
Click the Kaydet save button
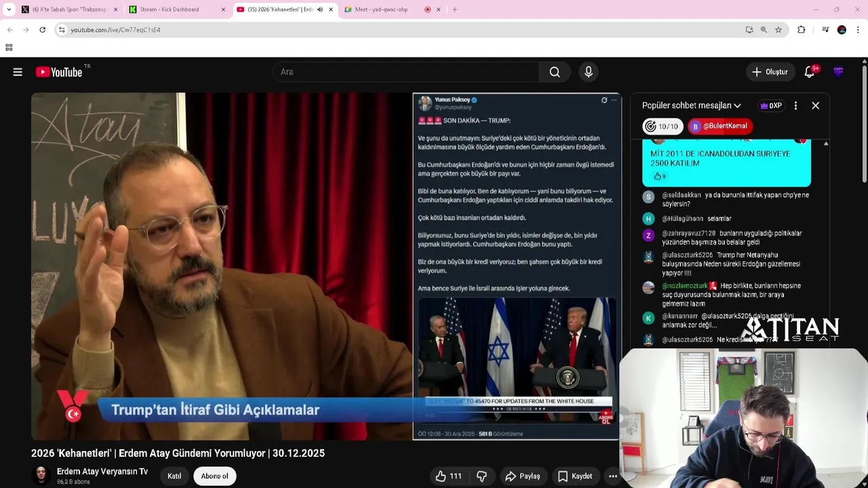[x=575, y=476]
